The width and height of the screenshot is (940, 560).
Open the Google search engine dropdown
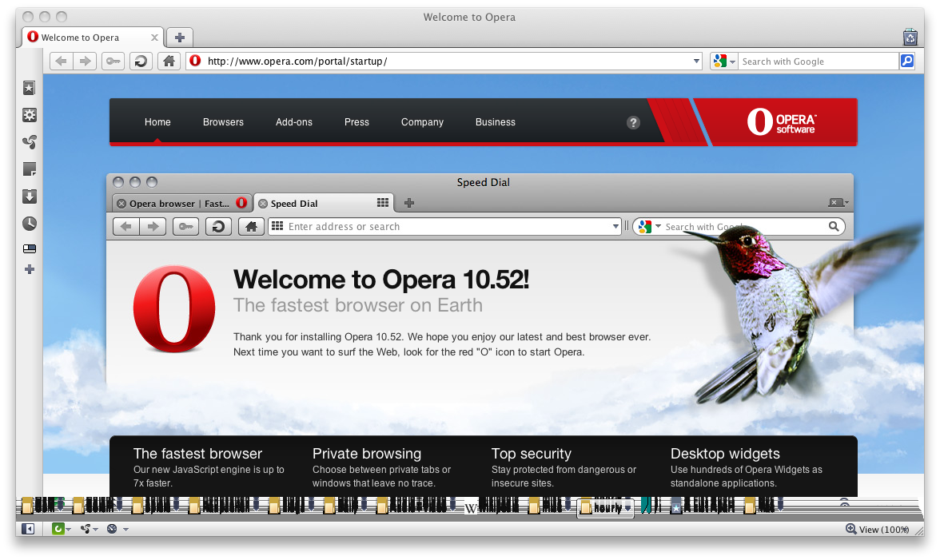723,62
